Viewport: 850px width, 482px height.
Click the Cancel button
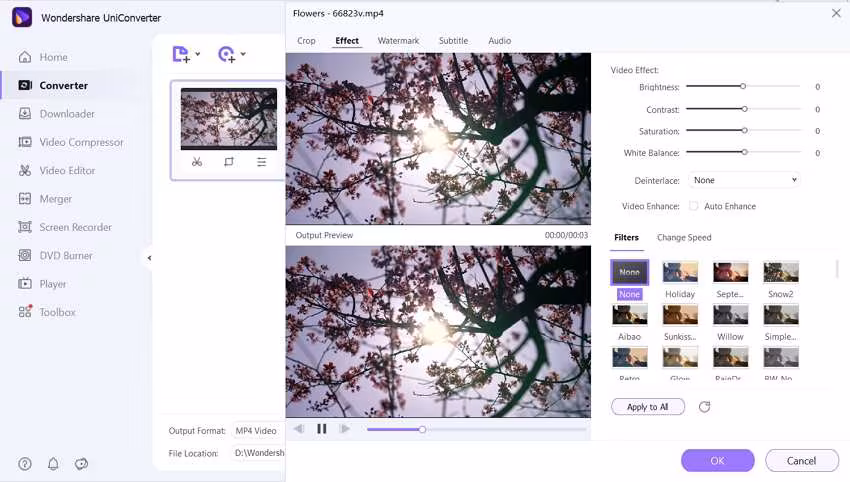[x=802, y=460]
